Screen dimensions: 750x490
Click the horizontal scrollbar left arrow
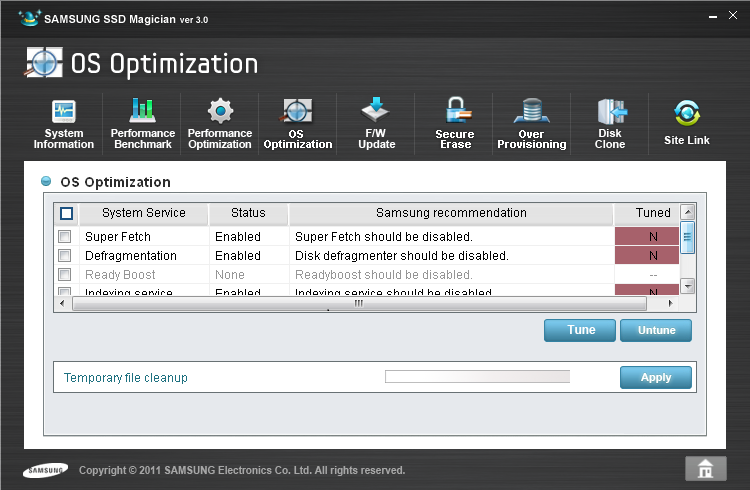click(x=62, y=303)
